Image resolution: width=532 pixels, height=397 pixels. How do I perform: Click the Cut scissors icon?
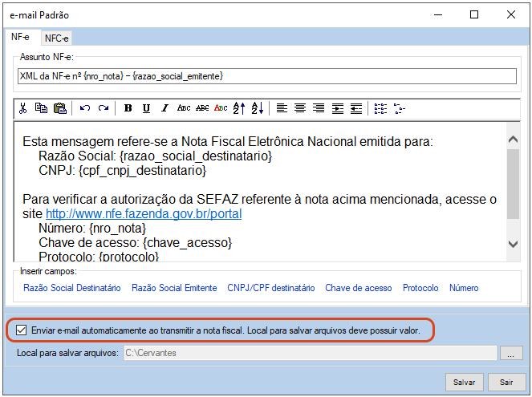coord(22,108)
